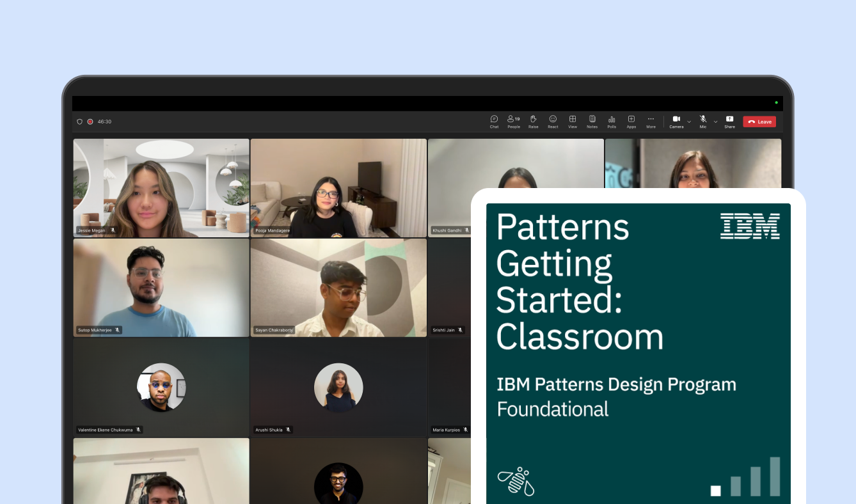Select Pooja Mandagere's video tile

point(338,188)
